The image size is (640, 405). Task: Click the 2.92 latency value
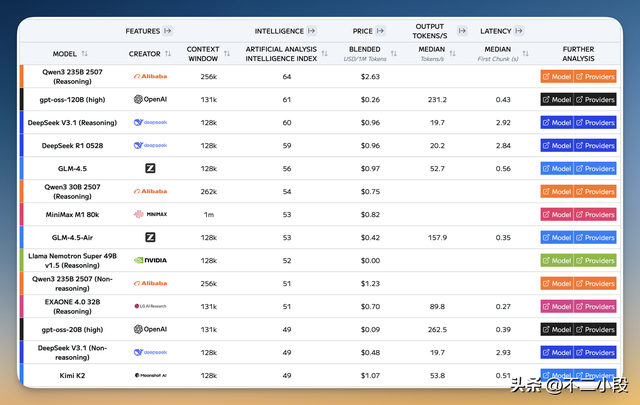click(x=503, y=122)
